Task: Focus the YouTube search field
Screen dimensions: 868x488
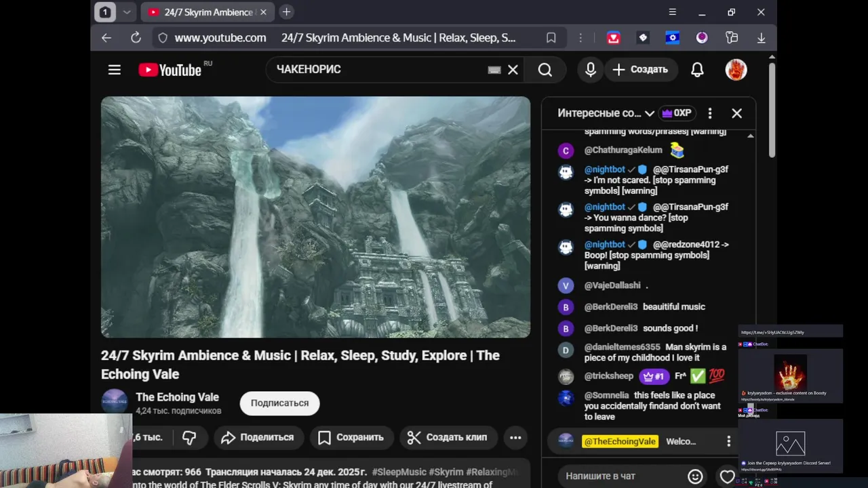Action: (380, 70)
